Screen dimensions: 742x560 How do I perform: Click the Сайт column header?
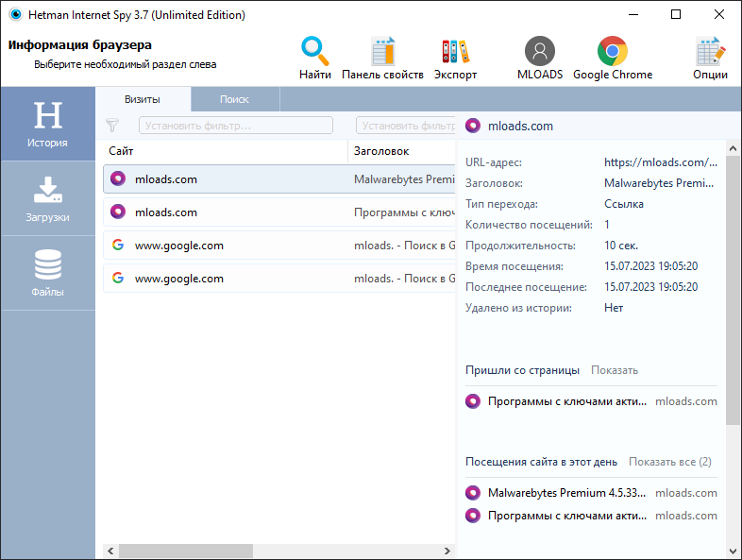225,151
